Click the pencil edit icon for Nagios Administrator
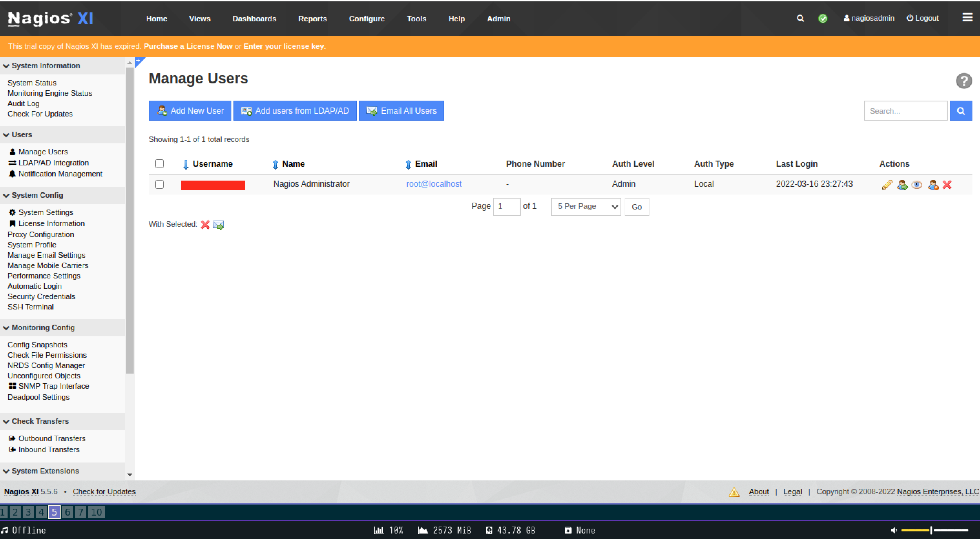Image resolution: width=980 pixels, height=539 pixels. (887, 185)
